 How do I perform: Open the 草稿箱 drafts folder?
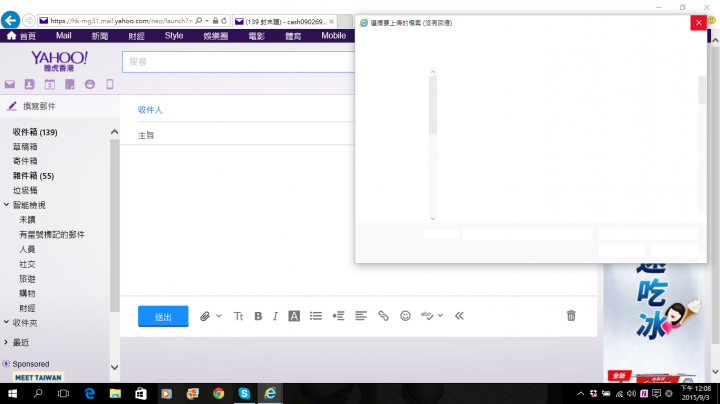[x=25, y=147]
